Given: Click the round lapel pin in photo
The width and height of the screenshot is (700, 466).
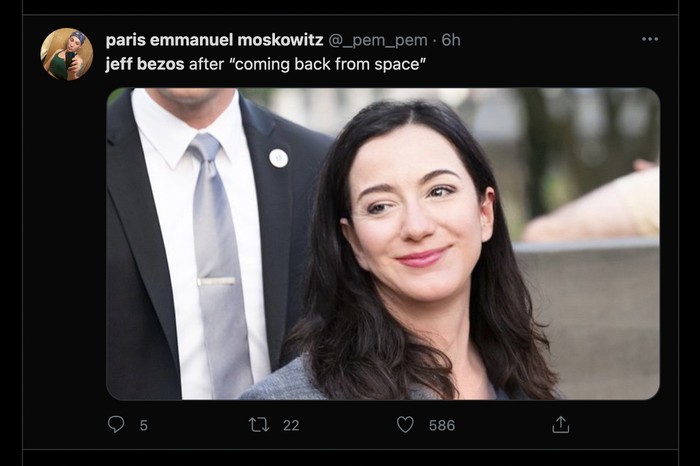Looking at the screenshot, I should pyautogui.click(x=278, y=157).
